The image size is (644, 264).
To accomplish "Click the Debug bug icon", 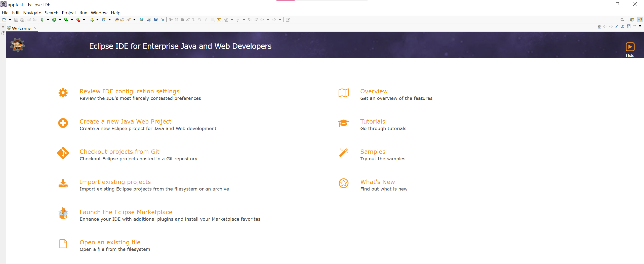I will pyautogui.click(x=42, y=20).
